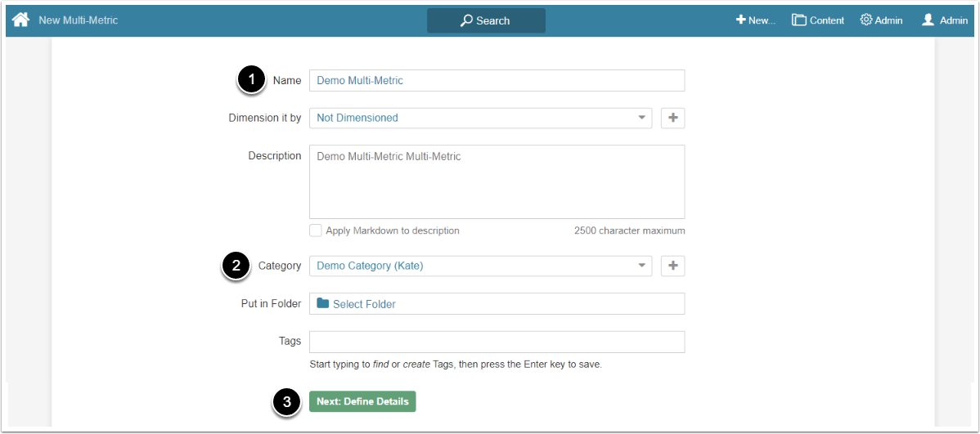980x434 pixels.
Task: Click the plus icon beside New
Action: click(740, 20)
